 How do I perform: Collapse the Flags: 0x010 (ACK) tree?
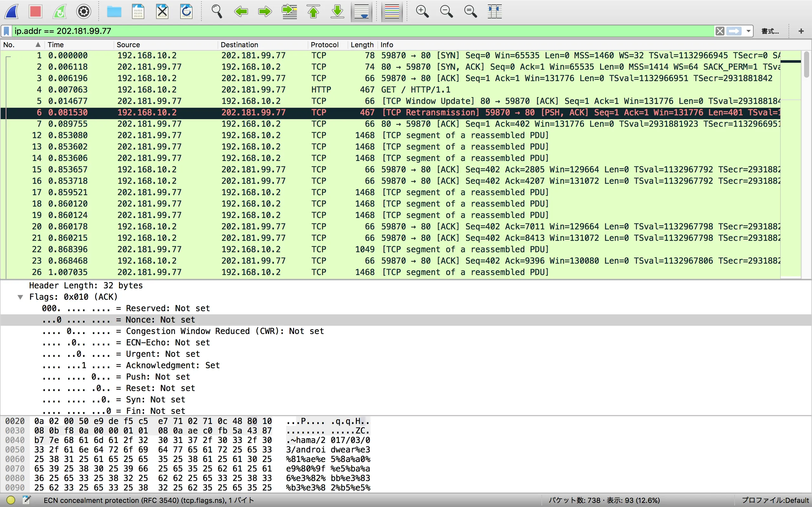coord(21,297)
